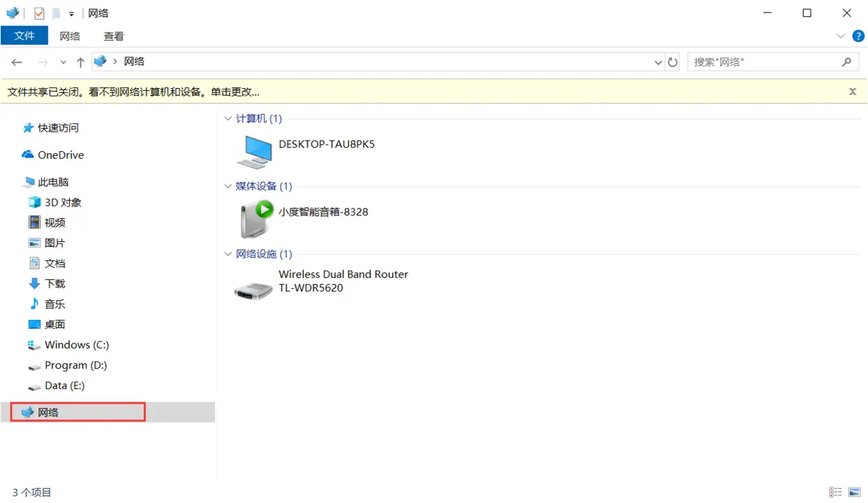Image resolution: width=868 pixels, height=503 pixels.
Task: Minimize the 网络 window
Action: 767,13
